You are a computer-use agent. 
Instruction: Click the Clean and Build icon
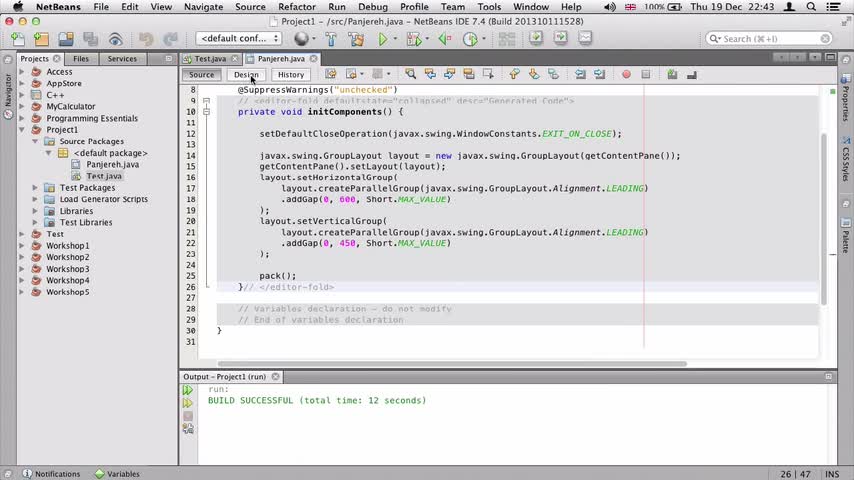point(356,39)
